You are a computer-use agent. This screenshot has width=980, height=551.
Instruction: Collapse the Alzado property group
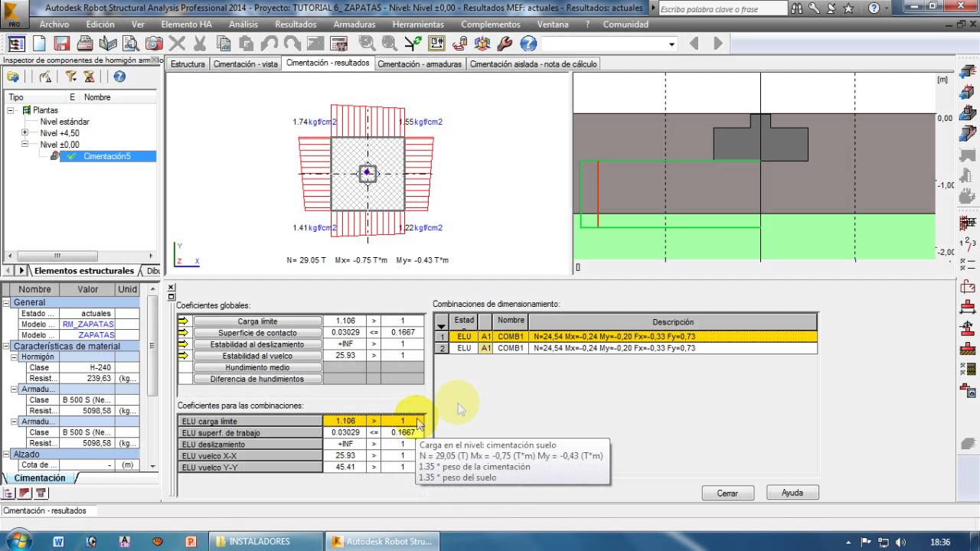6,454
